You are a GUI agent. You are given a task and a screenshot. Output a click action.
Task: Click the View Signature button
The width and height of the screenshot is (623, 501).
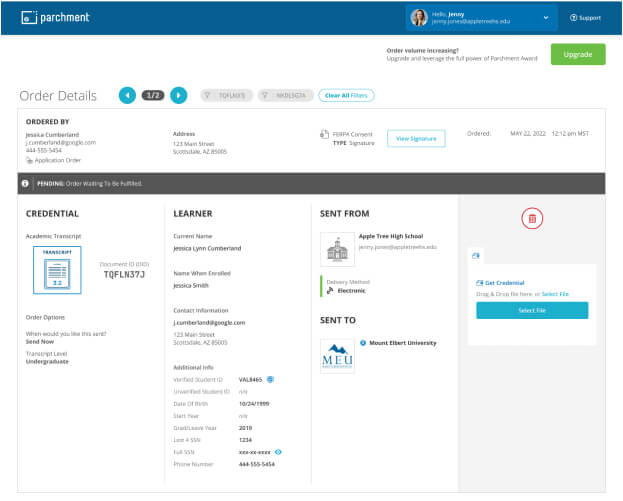pos(416,139)
